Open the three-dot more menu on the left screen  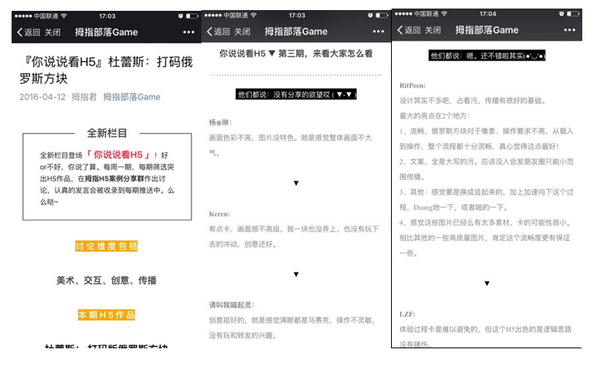point(189,32)
